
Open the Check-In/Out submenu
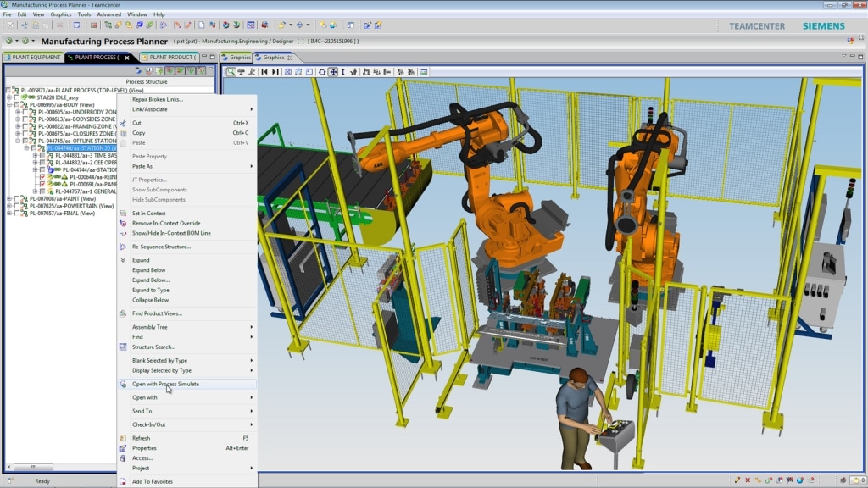(x=187, y=424)
